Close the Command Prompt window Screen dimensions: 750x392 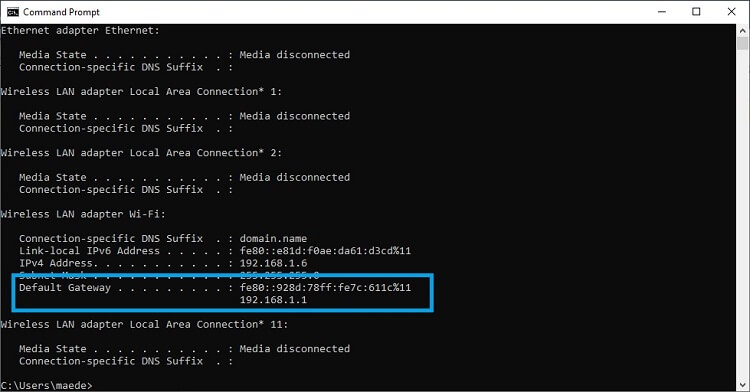[x=731, y=12]
